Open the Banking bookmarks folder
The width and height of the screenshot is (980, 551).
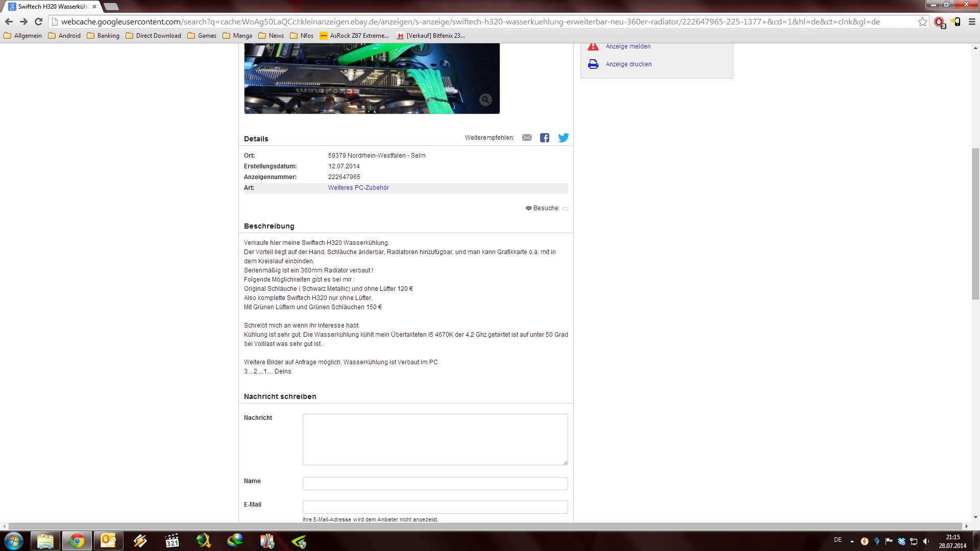pyautogui.click(x=103, y=36)
